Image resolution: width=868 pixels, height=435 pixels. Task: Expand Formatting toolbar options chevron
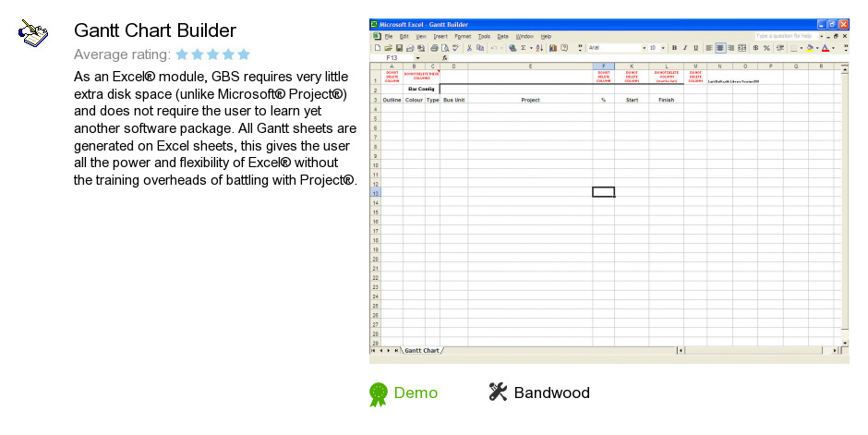846,48
